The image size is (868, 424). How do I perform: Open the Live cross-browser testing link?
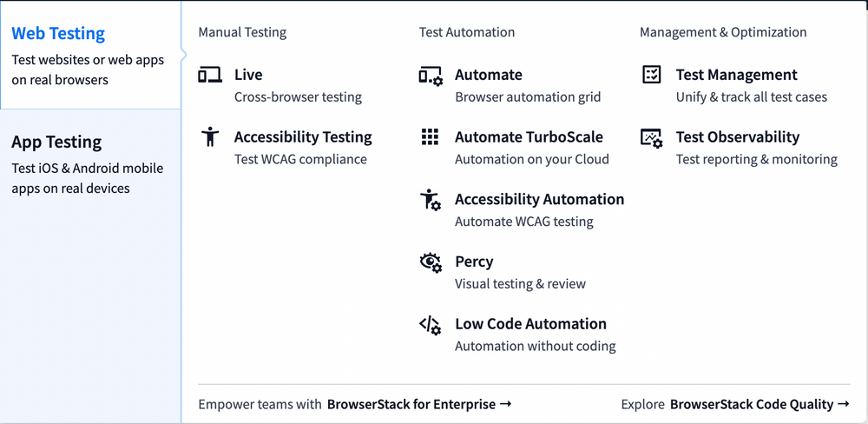248,76
